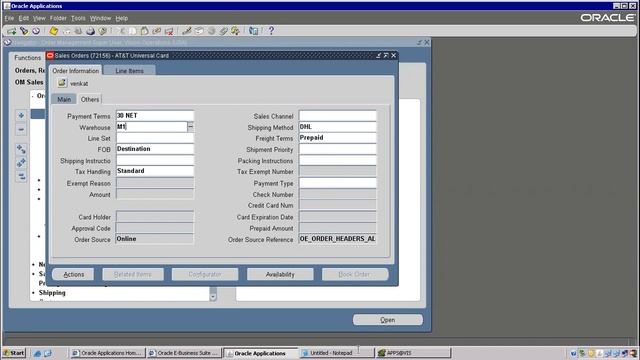Click the blue question mark help icon
640x360 pixels.
point(271,31)
